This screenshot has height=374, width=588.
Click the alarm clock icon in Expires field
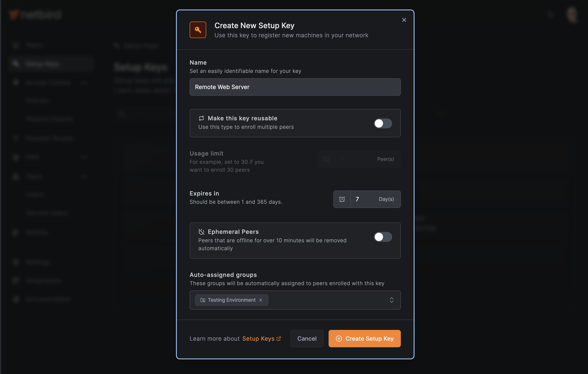342,199
